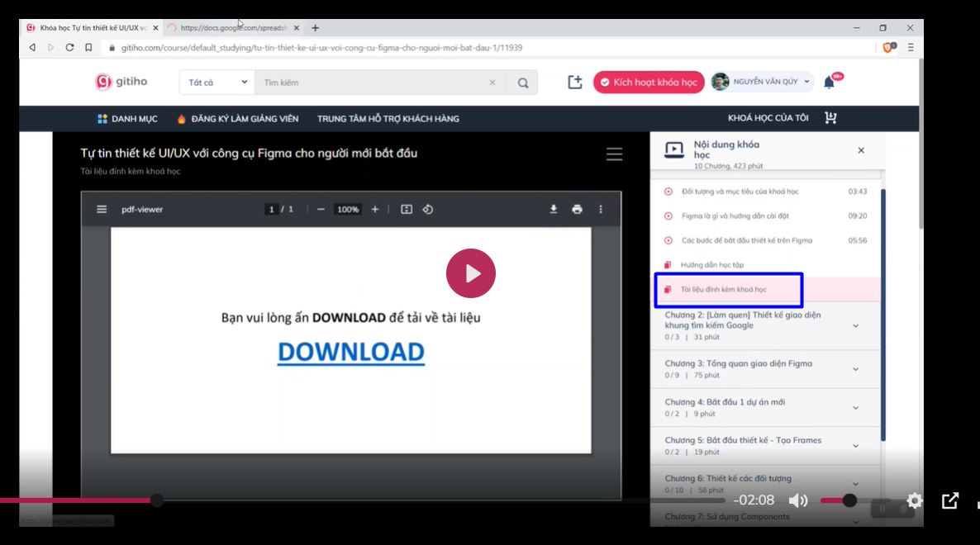Close the Google spreadsheet tab

297,28
